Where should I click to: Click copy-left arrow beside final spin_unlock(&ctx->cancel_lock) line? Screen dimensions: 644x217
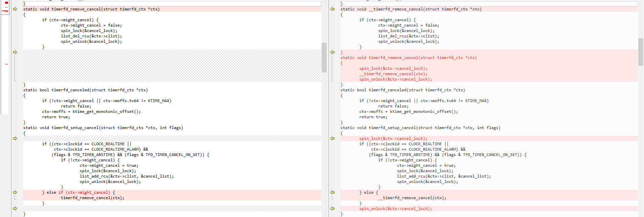click(332, 209)
